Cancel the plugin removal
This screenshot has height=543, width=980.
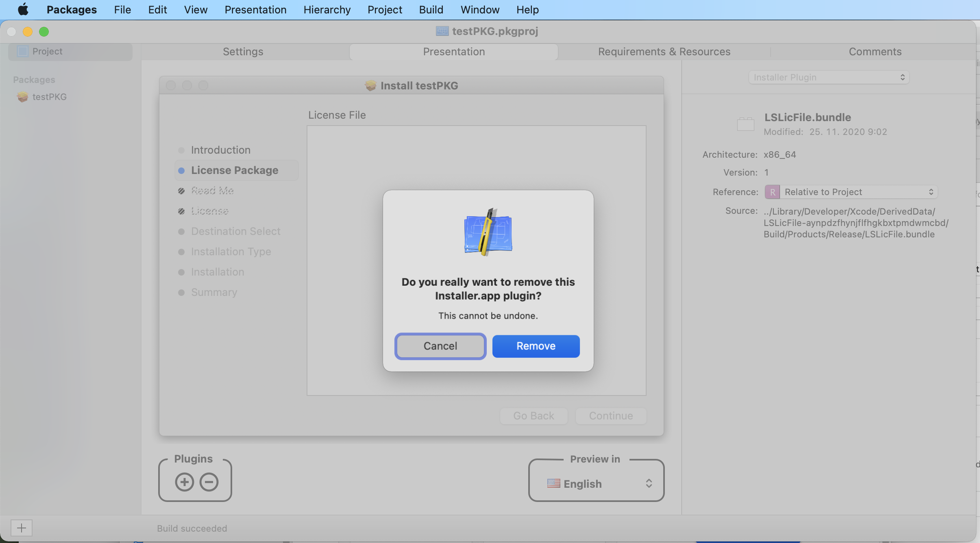point(440,346)
